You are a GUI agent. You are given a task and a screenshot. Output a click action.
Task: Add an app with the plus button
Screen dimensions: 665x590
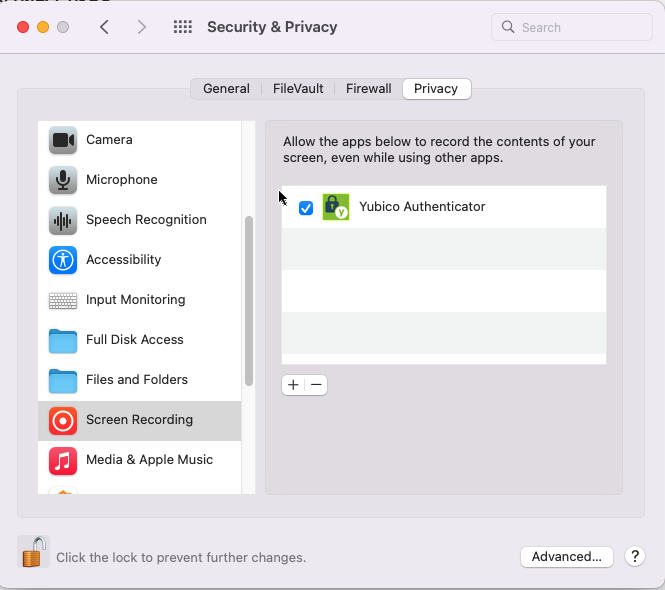pyautogui.click(x=293, y=385)
